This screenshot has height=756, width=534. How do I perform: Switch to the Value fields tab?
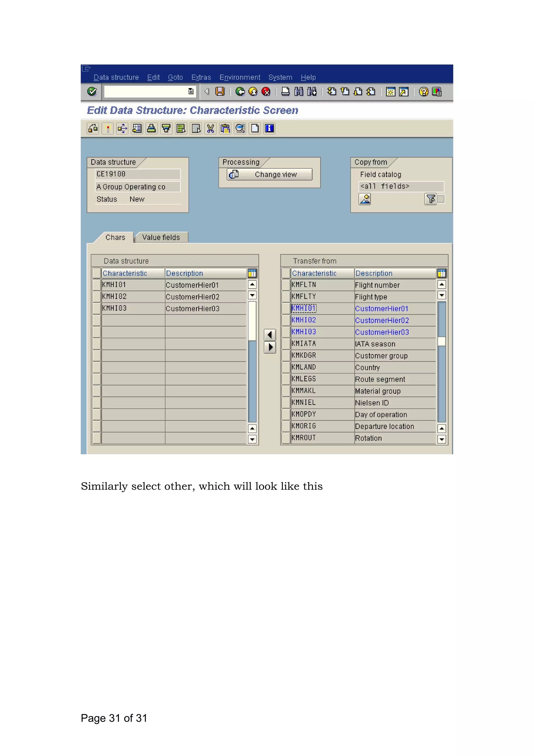pos(161,237)
